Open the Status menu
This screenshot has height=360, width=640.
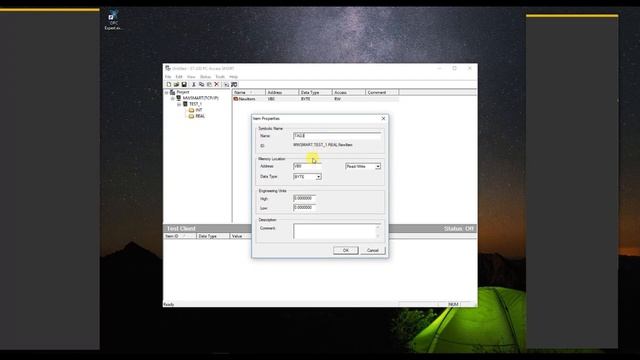pos(205,77)
